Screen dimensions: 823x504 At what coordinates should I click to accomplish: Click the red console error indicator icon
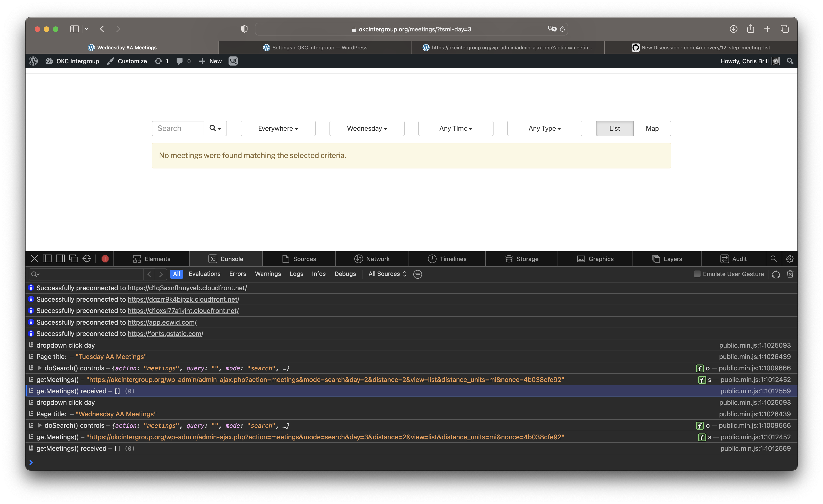coord(105,259)
